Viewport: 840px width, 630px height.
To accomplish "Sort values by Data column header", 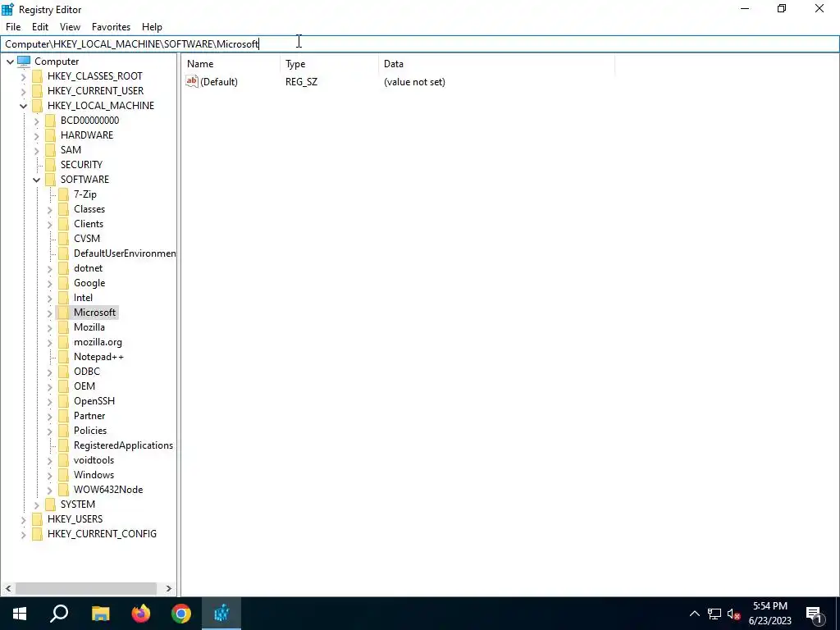I will click(x=496, y=64).
